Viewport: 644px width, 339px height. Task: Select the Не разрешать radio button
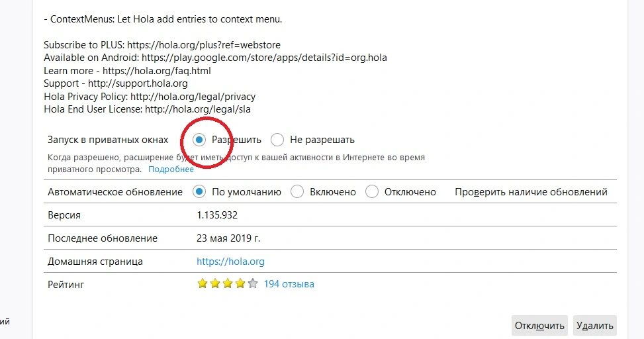[x=277, y=140]
